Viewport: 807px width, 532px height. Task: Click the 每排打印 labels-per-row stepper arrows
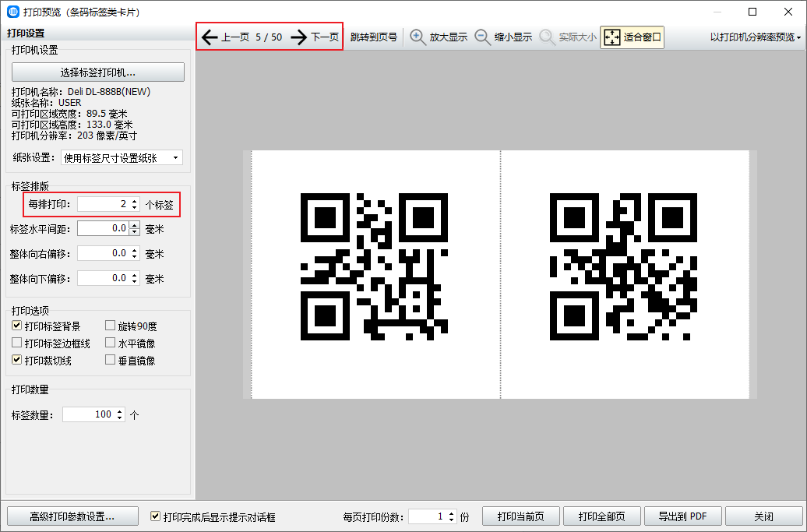point(134,204)
